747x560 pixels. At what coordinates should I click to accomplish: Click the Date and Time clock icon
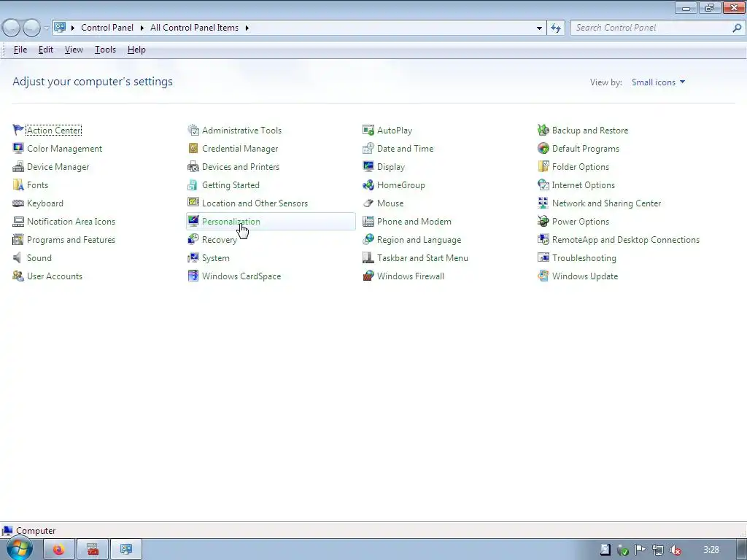click(x=368, y=148)
